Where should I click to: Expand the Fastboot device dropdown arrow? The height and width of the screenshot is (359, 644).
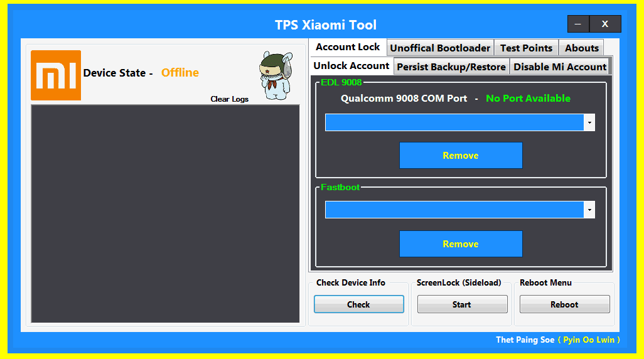[589, 210]
